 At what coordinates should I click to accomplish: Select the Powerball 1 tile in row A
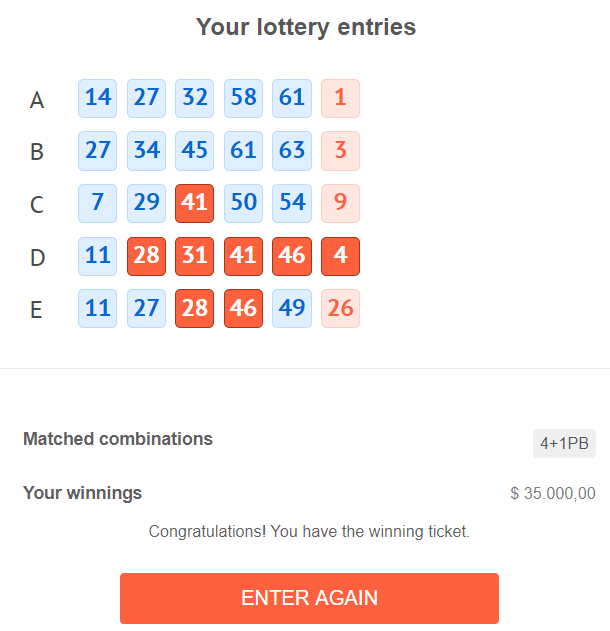click(340, 99)
